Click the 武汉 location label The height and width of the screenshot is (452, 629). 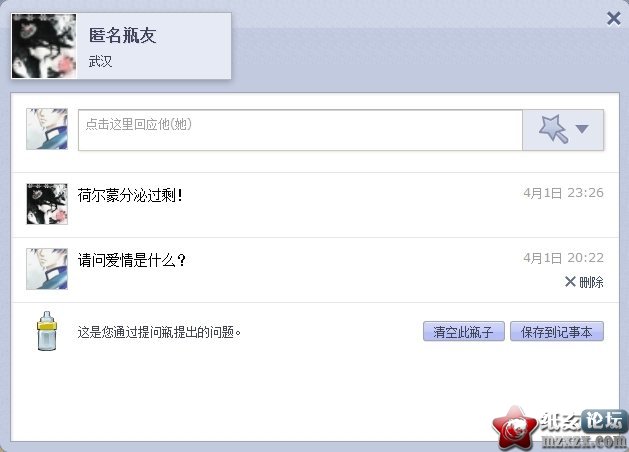(x=100, y=61)
